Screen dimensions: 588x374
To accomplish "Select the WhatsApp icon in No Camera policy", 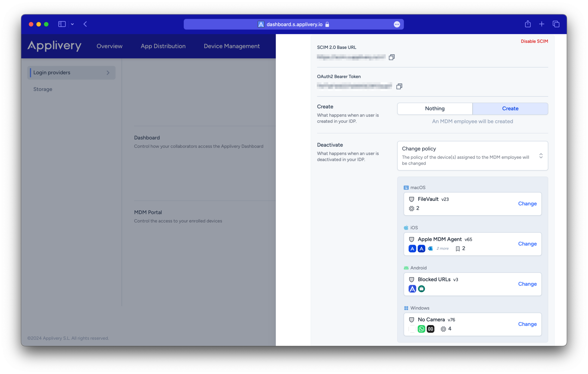I will (421, 329).
